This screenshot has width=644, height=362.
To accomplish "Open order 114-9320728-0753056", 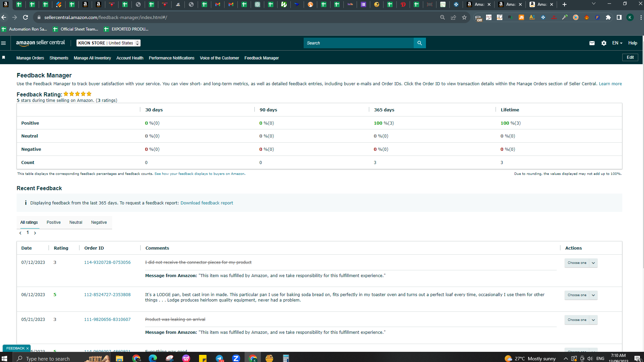I will 107,263.
